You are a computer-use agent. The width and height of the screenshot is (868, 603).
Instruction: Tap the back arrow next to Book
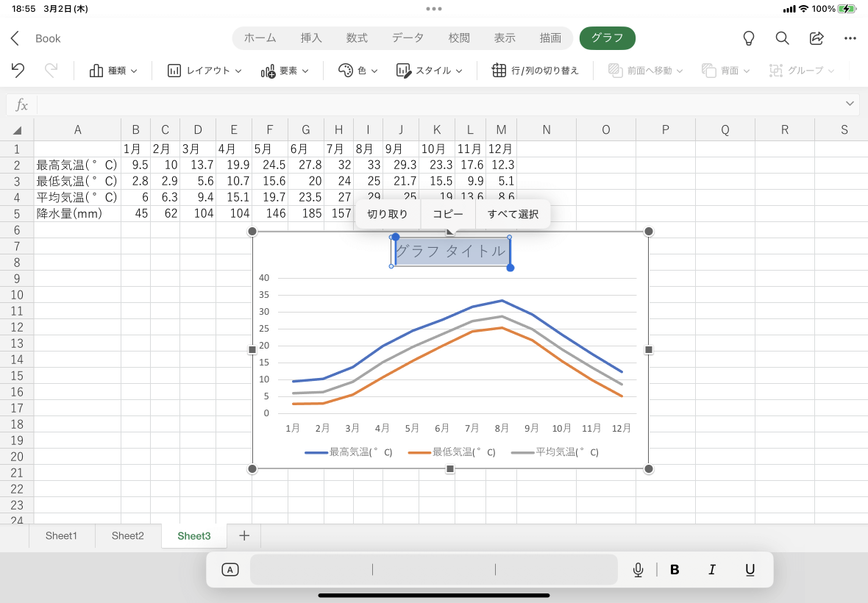tap(15, 38)
